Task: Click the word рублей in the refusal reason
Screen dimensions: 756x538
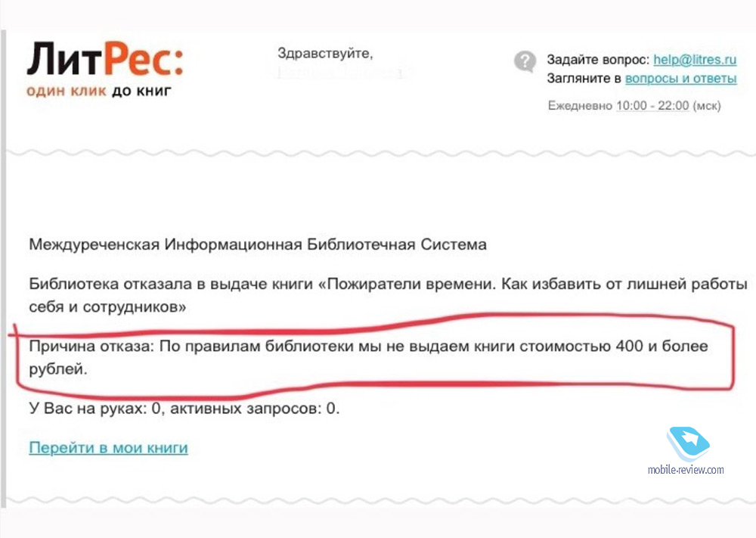Action: click(58, 369)
